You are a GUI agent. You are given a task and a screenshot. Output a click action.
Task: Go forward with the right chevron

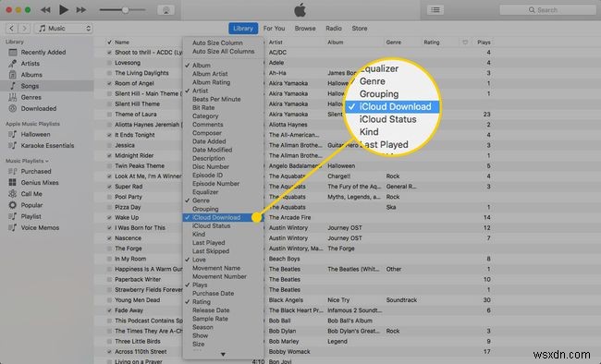pyautogui.click(x=25, y=29)
